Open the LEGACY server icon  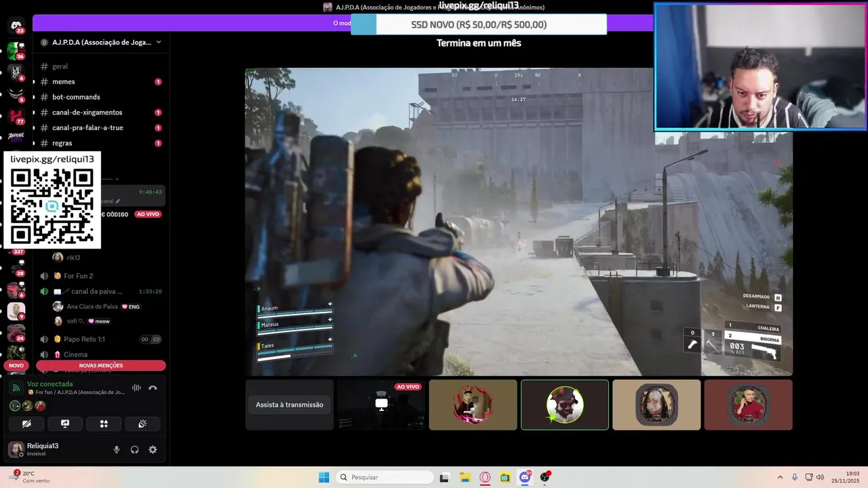(16, 73)
